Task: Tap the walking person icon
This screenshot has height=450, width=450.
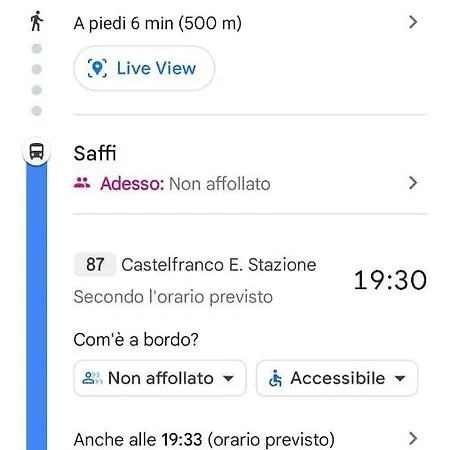Action: 37,21
